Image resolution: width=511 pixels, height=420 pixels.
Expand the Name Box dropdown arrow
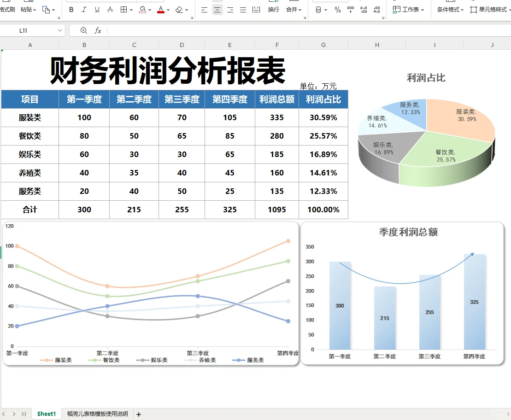click(x=60, y=31)
